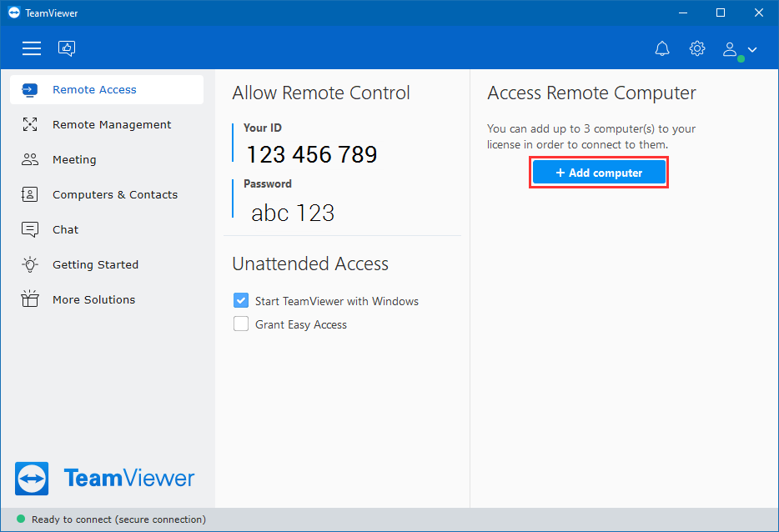Image resolution: width=779 pixels, height=532 pixels.
Task: Click the Your ID number 123 456 789
Action: click(312, 154)
